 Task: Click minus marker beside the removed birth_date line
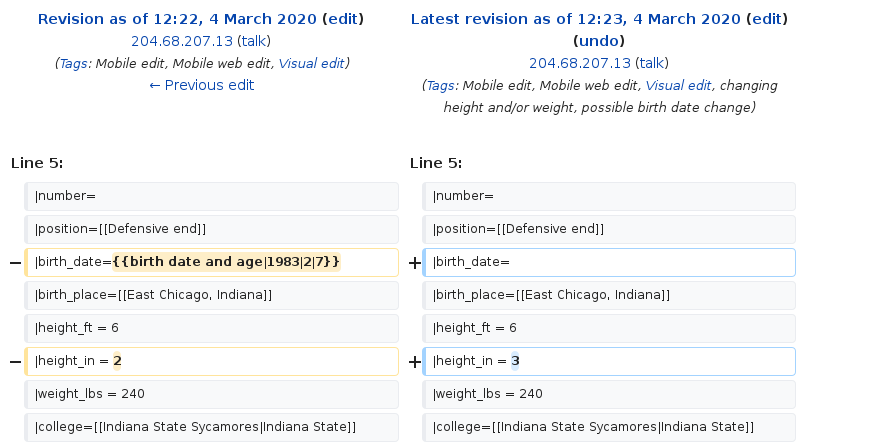[x=16, y=263]
